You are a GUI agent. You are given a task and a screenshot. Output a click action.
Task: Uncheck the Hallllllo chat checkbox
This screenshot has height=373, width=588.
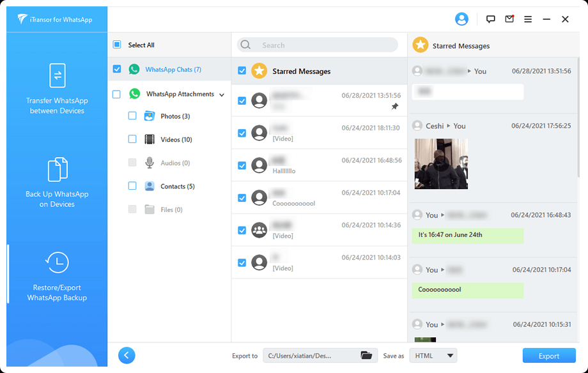[x=242, y=165]
